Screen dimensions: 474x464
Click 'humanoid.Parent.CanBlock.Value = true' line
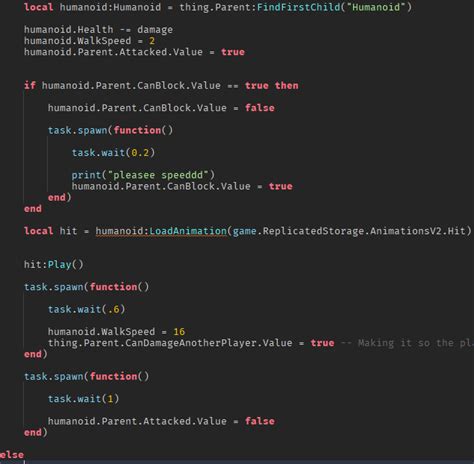pyautogui.click(x=182, y=186)
